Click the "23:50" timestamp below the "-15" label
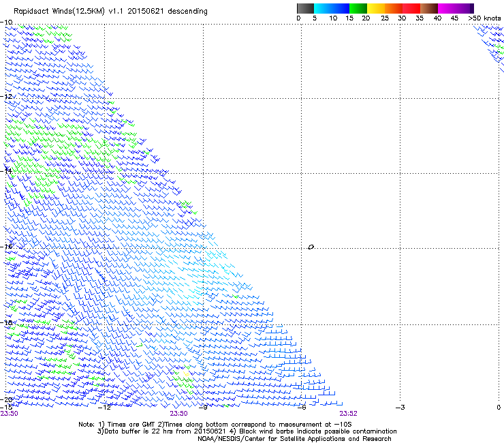Screen dimensions: 504x443 [10, 414]
